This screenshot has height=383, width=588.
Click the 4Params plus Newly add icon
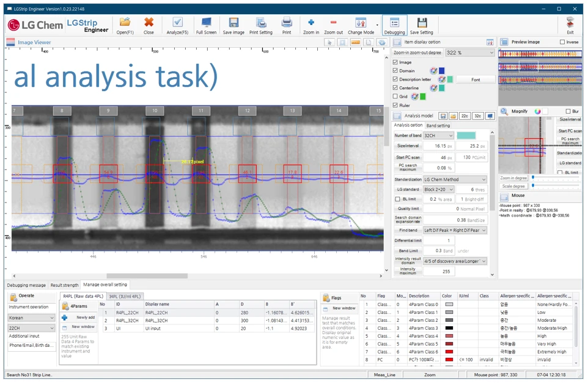(x=65, y=318)
